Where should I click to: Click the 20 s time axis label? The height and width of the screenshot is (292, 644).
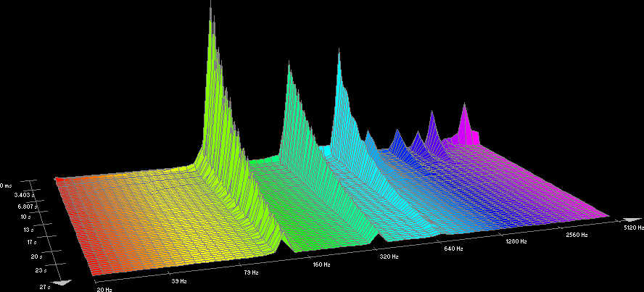(x=36, y=256)
